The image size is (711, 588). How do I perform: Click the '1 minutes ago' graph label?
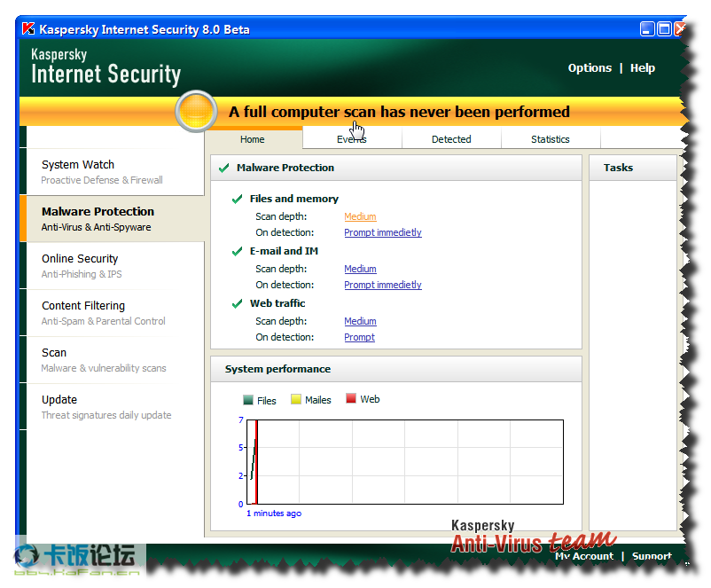pos(274,514)
